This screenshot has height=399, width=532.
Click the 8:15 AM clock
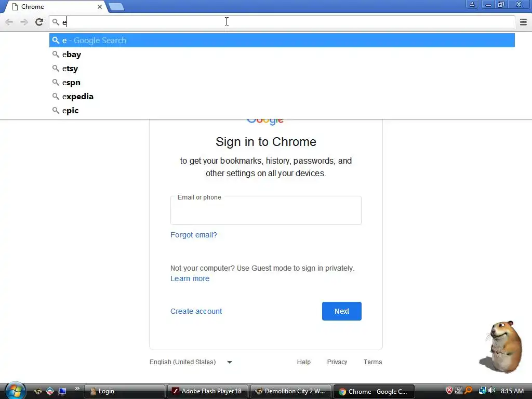click(x=512, y=391)
